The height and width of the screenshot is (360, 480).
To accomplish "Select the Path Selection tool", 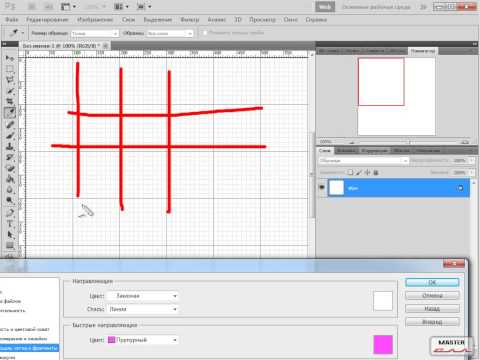I will (10, 235).
